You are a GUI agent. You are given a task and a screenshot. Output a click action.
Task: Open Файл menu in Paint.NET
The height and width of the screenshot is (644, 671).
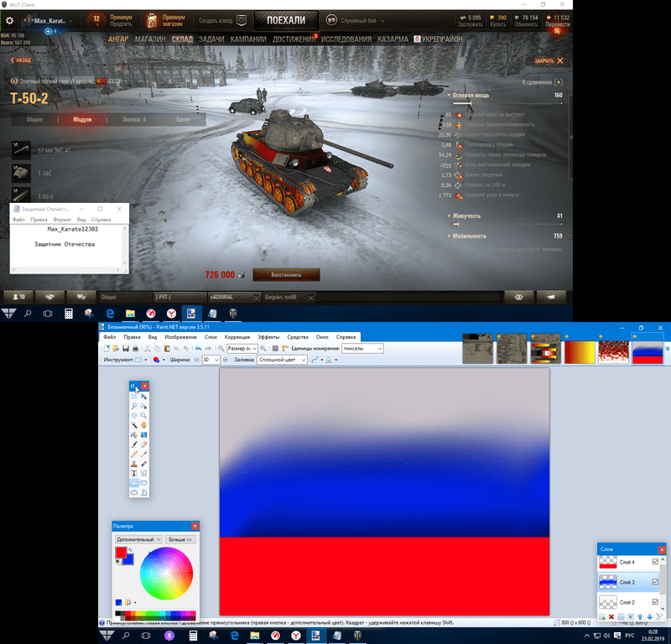click(110, 337)
